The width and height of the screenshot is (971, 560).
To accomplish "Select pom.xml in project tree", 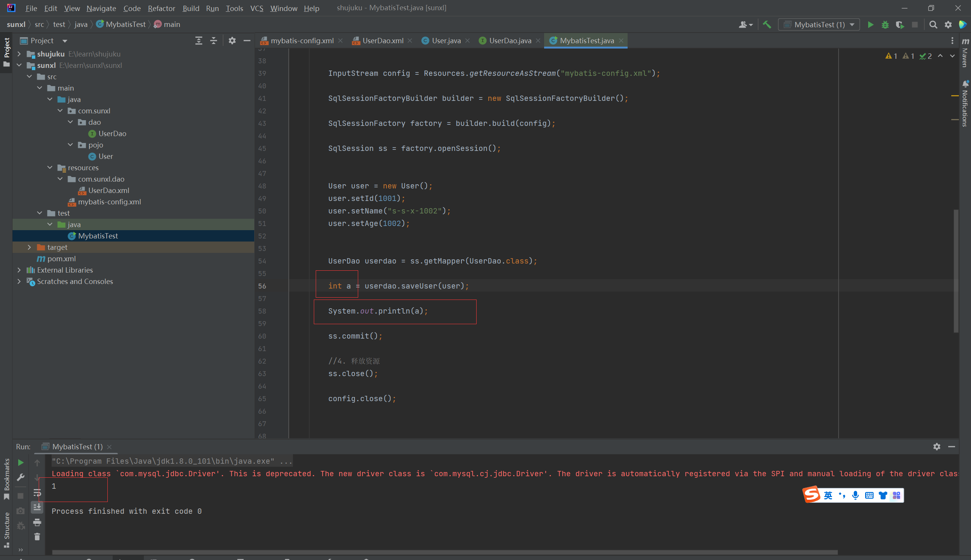I will coord(61,259).
